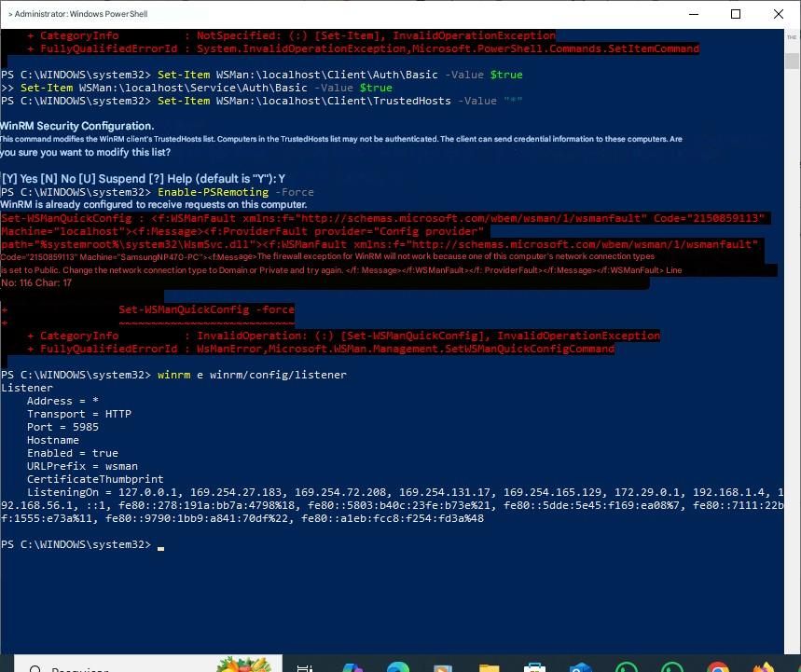Maximize the PowerShell window
The width and height of the screenshot is (801, 672).
click(x=736, y=14)
